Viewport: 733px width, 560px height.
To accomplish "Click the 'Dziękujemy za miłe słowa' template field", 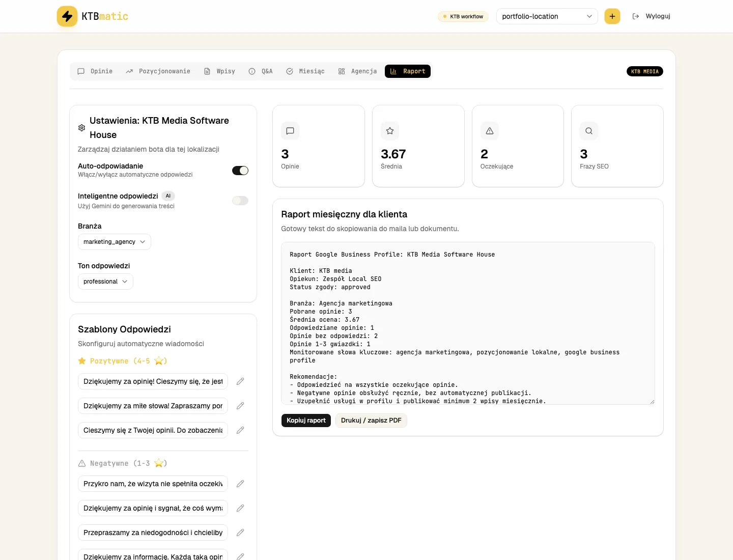I will pyautogui.click(x=153, y=406).
